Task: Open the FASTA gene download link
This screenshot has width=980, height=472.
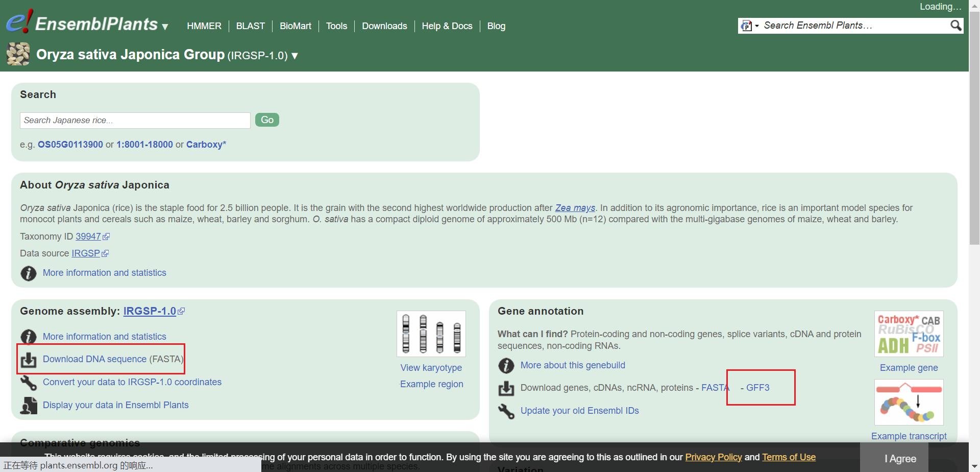Action: [715, 388]
